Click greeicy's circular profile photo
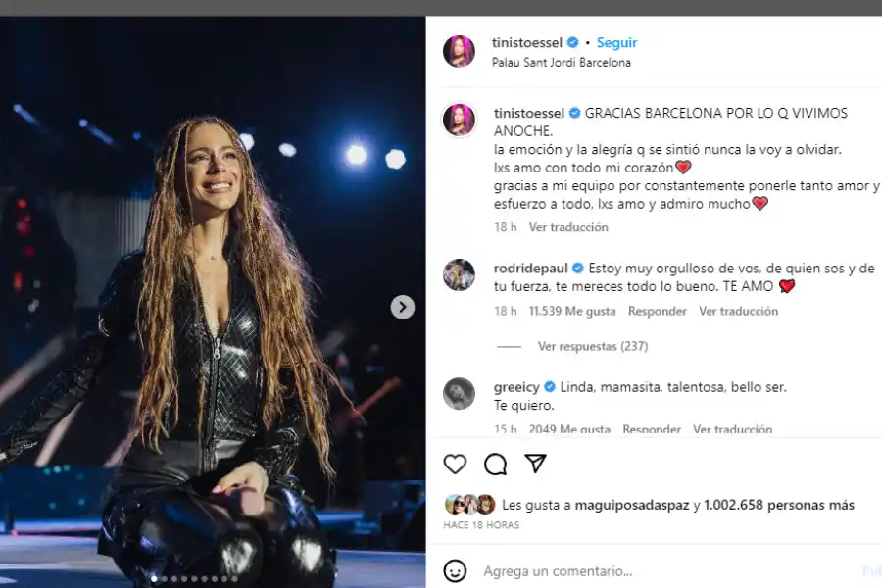The image size is (882, 588). tap(459, 389)
